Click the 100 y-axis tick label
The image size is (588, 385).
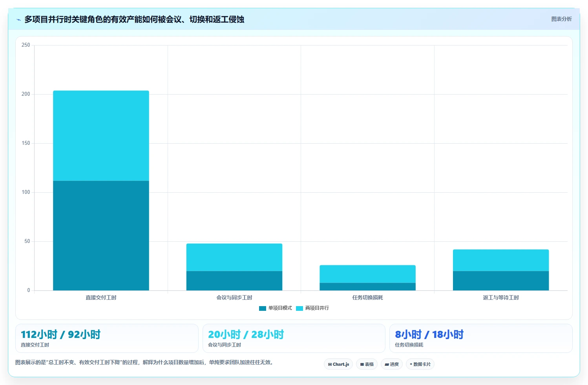tap(26, 192)
